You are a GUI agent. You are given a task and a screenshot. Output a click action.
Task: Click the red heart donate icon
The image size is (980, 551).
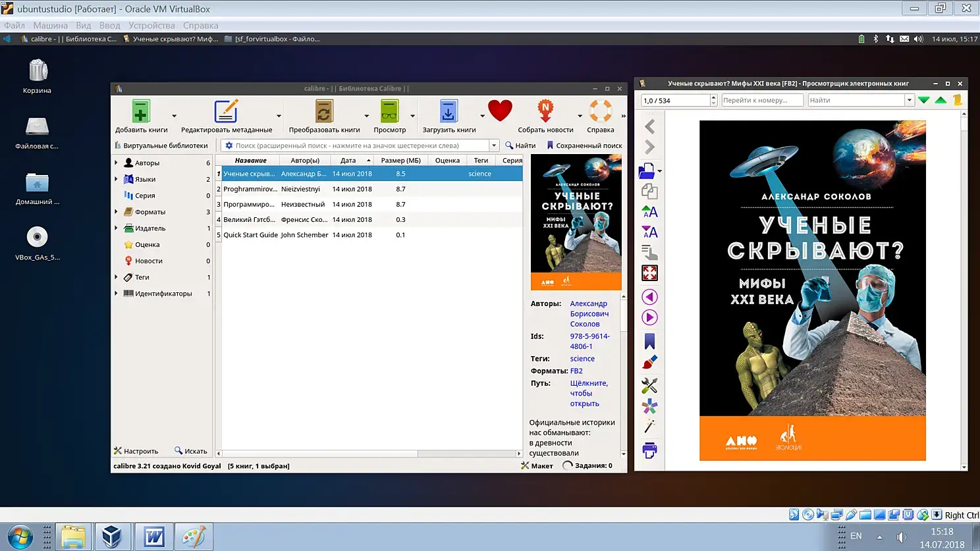[500, 111]
